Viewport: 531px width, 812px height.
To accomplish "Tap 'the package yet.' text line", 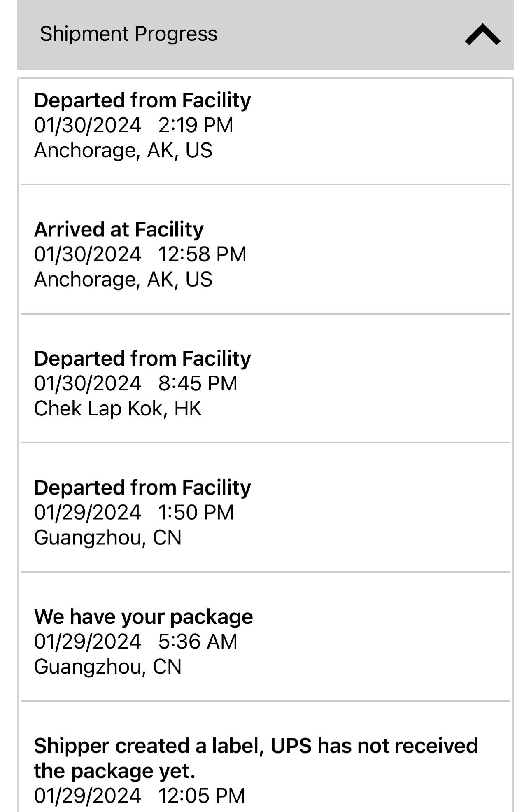I will (115, 771).
